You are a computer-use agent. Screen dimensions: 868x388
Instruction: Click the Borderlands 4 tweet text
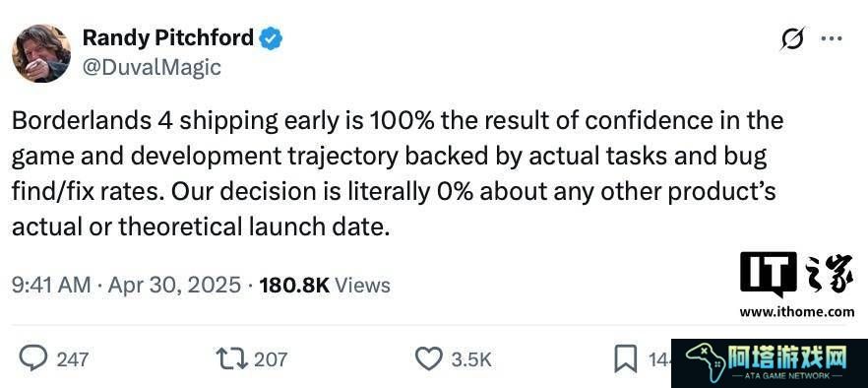(x=398, y=173)
